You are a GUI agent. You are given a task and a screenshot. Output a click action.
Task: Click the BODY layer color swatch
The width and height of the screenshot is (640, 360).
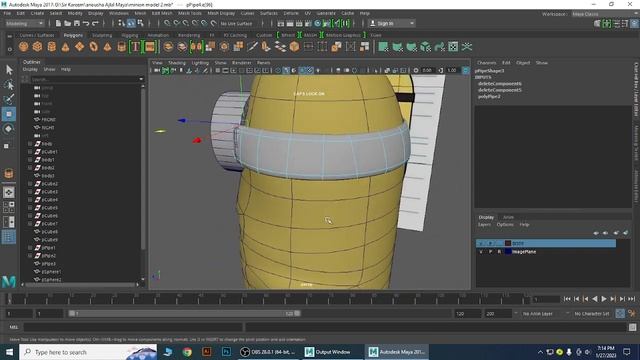(508, 243)
